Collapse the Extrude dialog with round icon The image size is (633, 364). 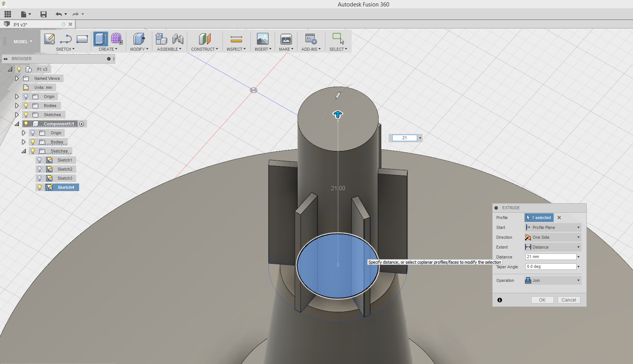click(x=496, y=208)
